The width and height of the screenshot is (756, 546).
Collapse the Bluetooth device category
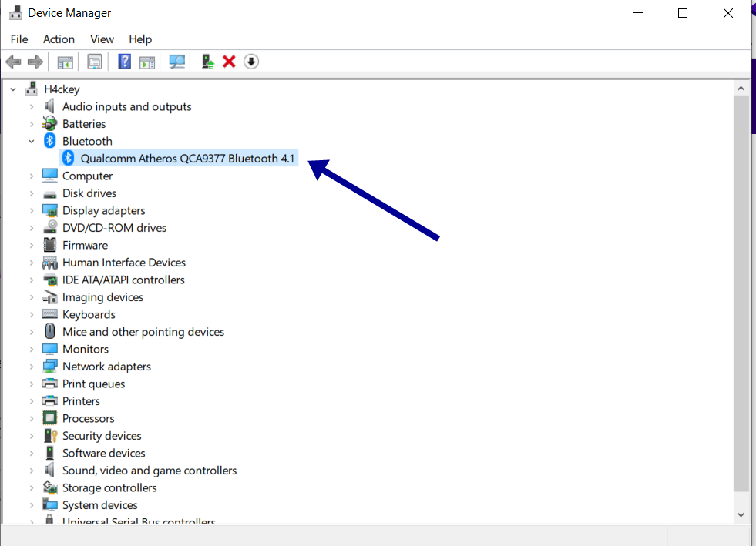tap(32, 141)
